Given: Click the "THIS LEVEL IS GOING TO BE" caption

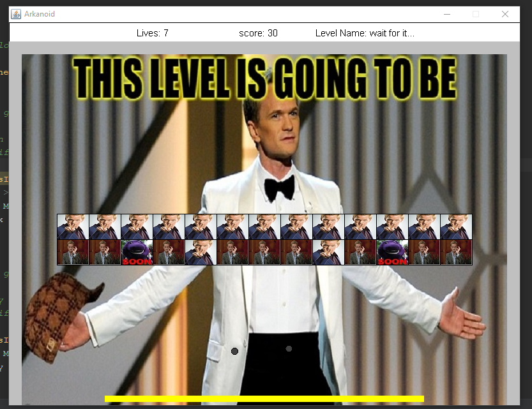Looking at the screenshot, I should click(264, 78).
